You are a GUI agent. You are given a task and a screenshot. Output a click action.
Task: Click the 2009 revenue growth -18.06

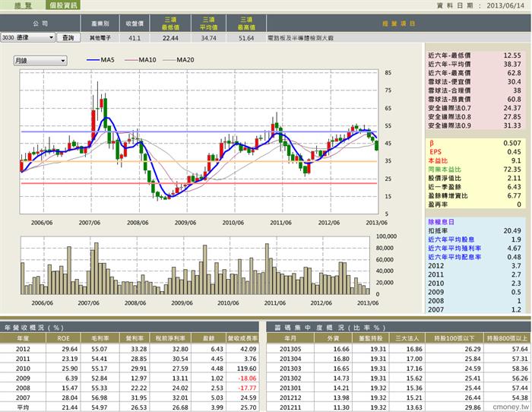click(x=248, y=378)
